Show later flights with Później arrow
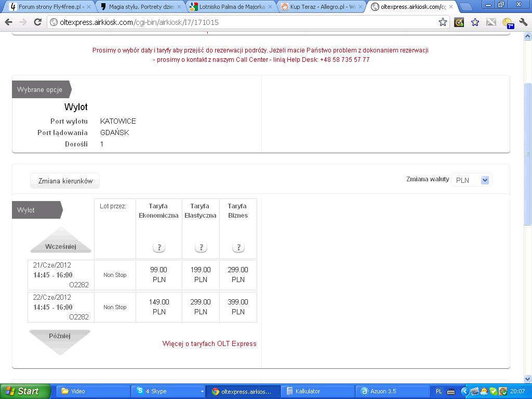This screenshot has height=399, width=532. pos(60,342)
